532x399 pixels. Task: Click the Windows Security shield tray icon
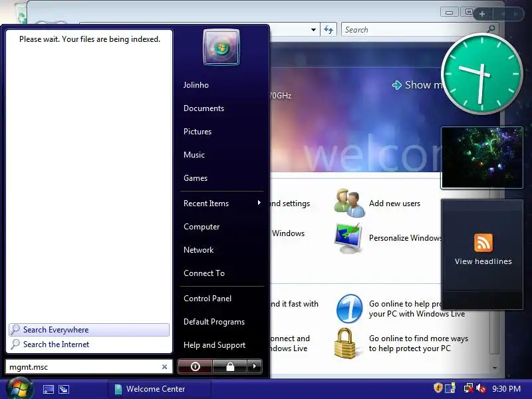click(x=438, y=388)
